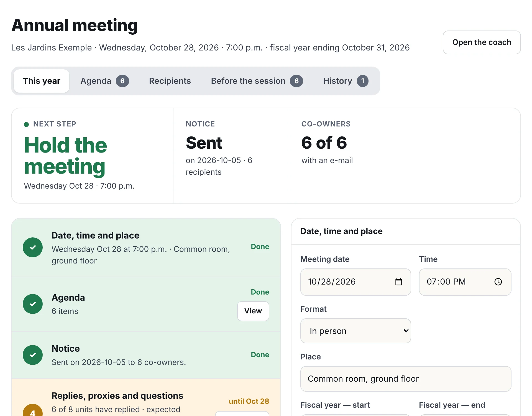
Task: Click the Done label on the Notice step
Action: (x=260, y=355)
